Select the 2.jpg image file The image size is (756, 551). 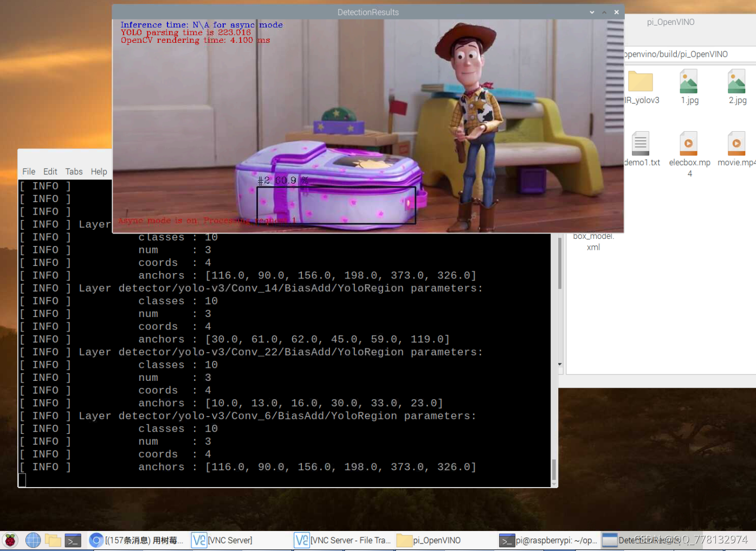click(737, 87)
